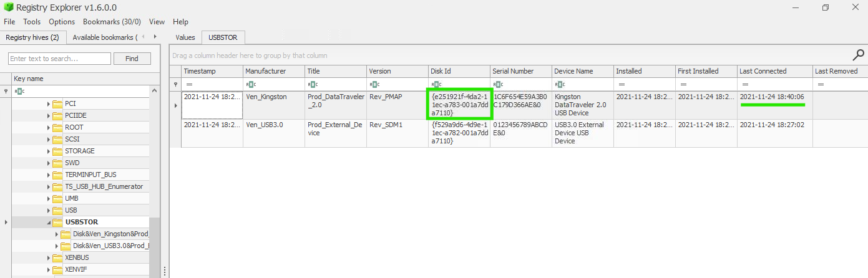Click the Prod_External_Device title cell
868x278 pixels.
(336, 133)
